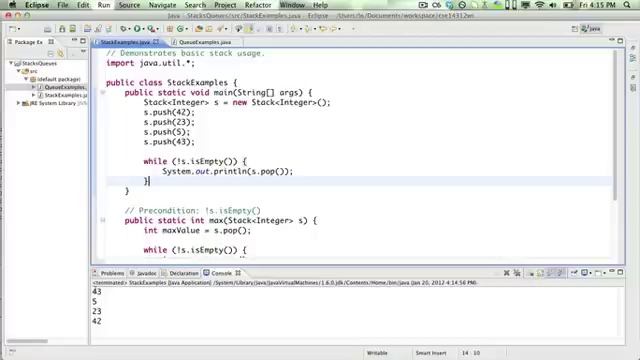
Task: Collapse the default package node
Action: (27, 79)
